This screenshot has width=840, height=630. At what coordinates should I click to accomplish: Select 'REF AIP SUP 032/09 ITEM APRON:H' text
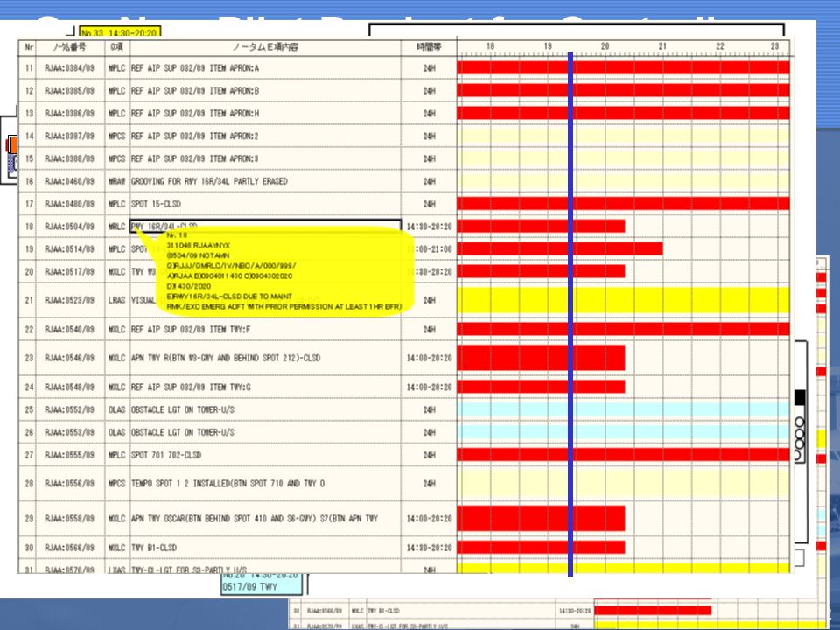195,113
